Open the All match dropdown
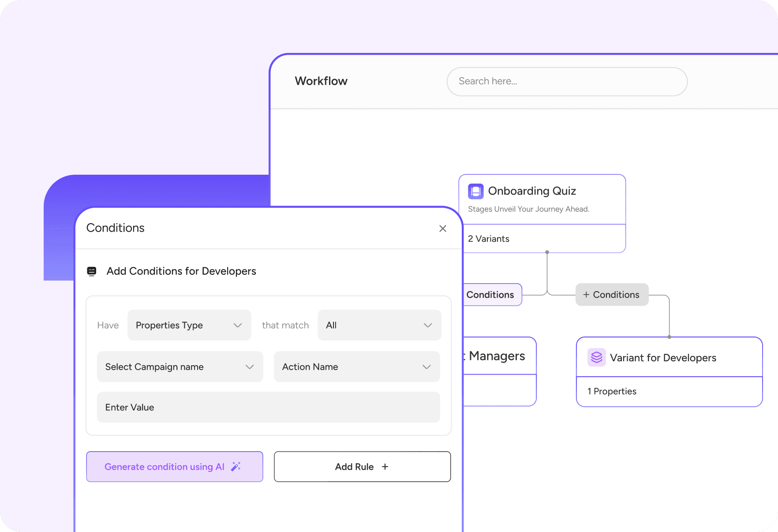This screenshot has width=778, height=532. [x=379, y=325]
